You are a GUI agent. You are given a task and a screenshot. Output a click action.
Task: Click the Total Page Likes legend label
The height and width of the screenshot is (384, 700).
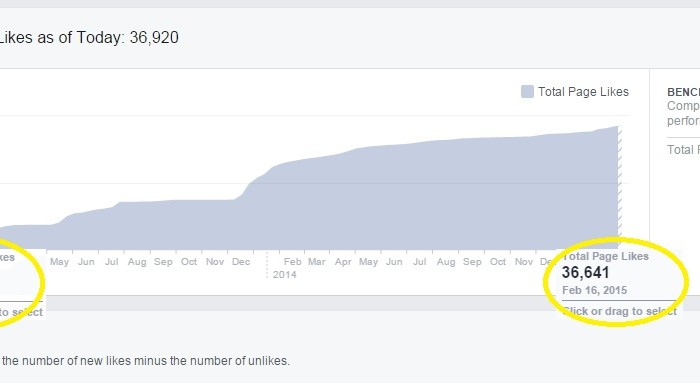pyautogui.click(x=583, y=92)
